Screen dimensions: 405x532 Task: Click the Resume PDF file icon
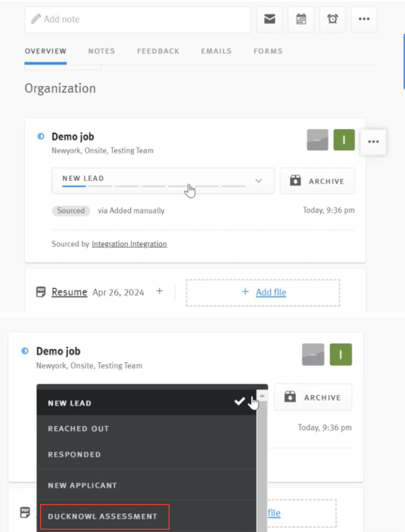[x=41, y=292]
